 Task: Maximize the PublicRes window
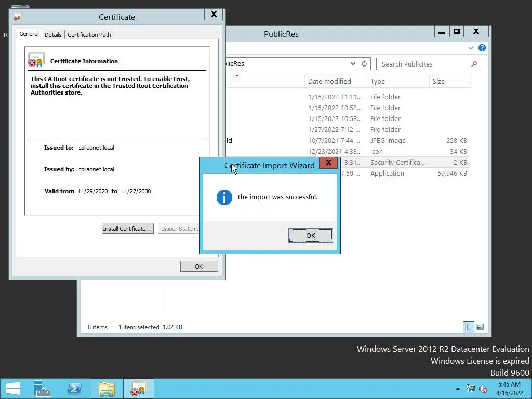(457, 32)
